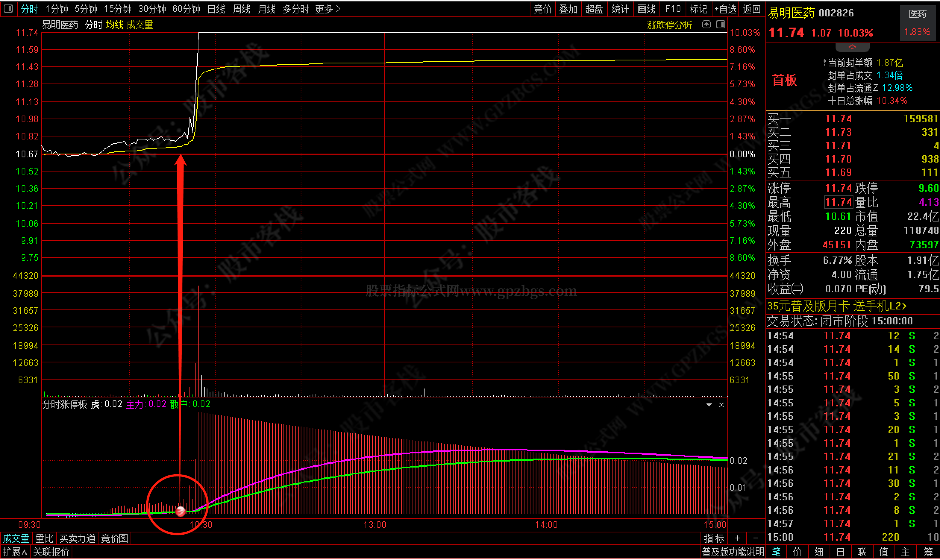This screenshot has height=560, width=940.
Task: Select the 成交量 bottom tab
Action: coord(16,538)
